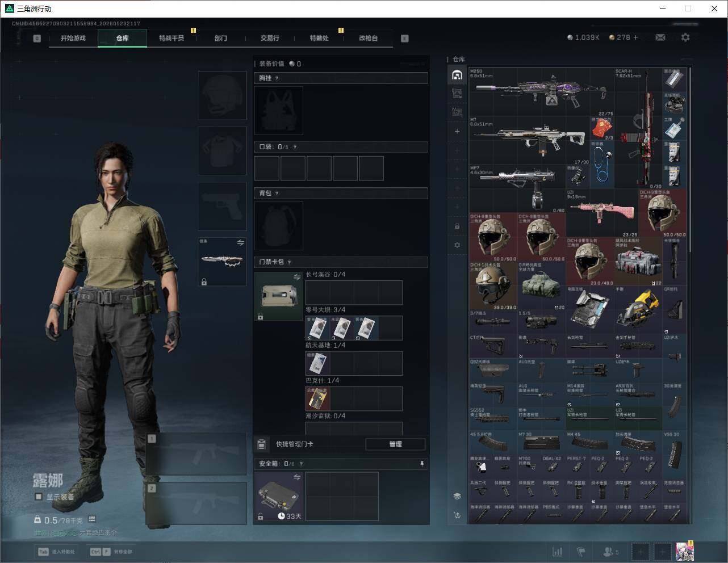Click the swap icon on the safe box

297,477
